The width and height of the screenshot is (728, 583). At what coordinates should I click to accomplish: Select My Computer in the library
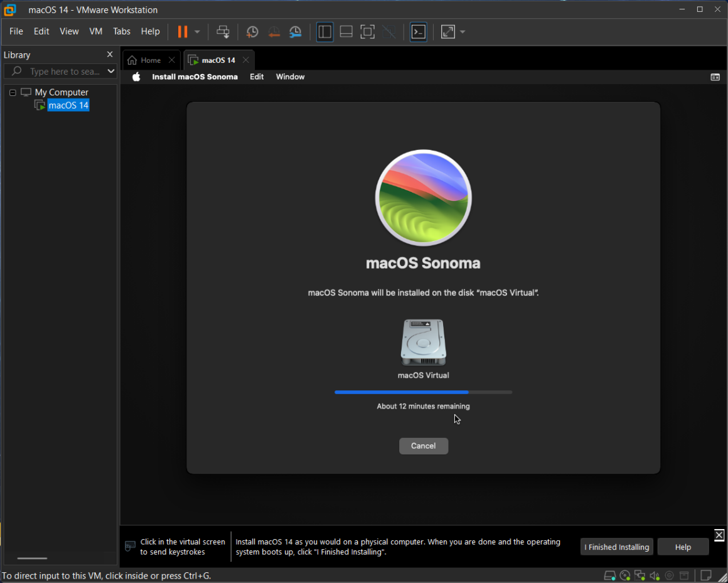point(62,92)
